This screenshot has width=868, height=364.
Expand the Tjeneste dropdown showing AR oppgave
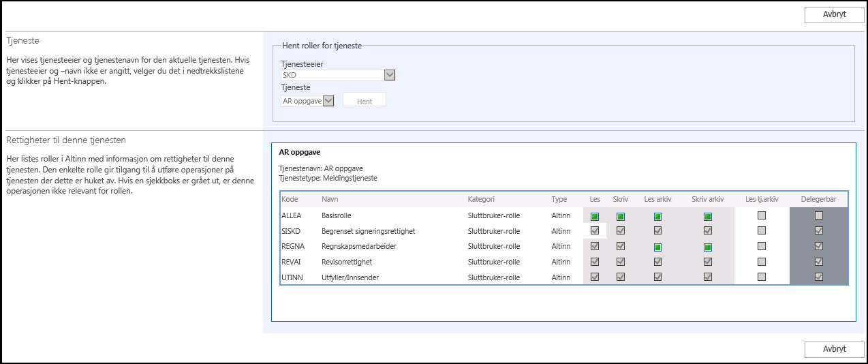[328, 101]
